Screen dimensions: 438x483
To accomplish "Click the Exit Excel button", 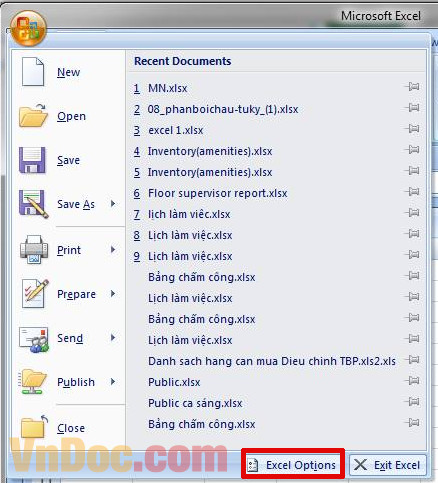I will [388, 465].
